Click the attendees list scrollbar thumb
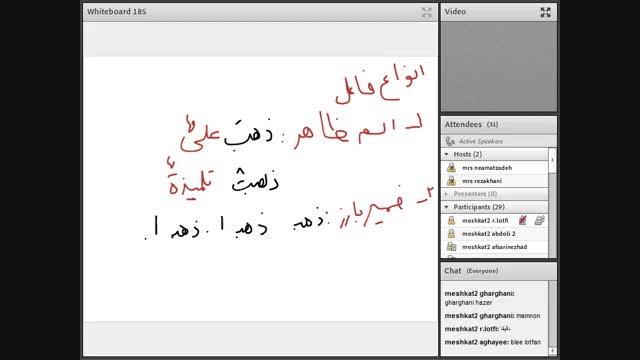The width and height of the screenshot is (640, 360). coord(553,160)
